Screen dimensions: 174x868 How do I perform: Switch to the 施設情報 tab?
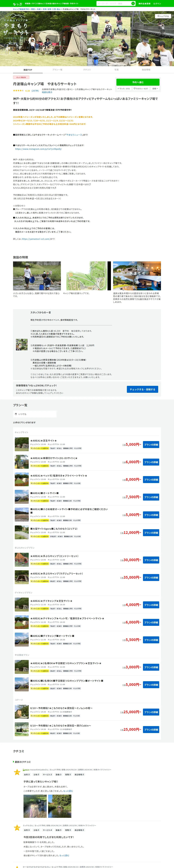pos(146,70)
